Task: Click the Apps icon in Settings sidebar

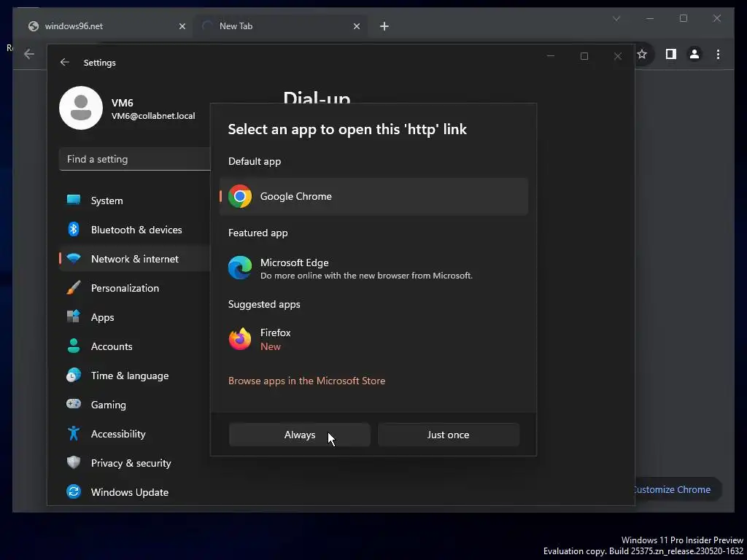Action: (74, 316)
